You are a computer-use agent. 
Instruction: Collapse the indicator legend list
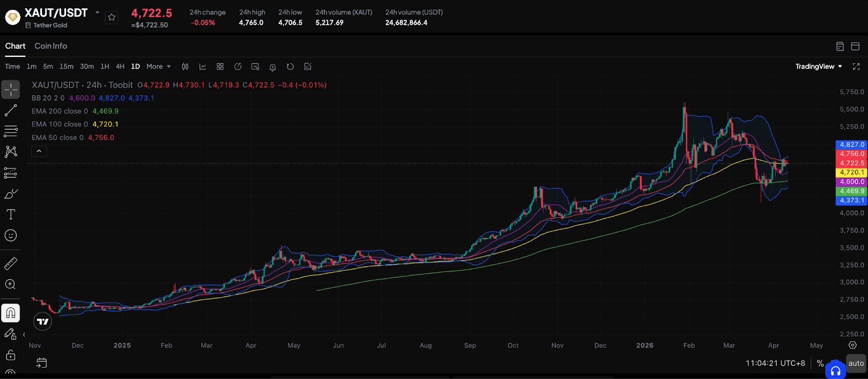(39, 151)
